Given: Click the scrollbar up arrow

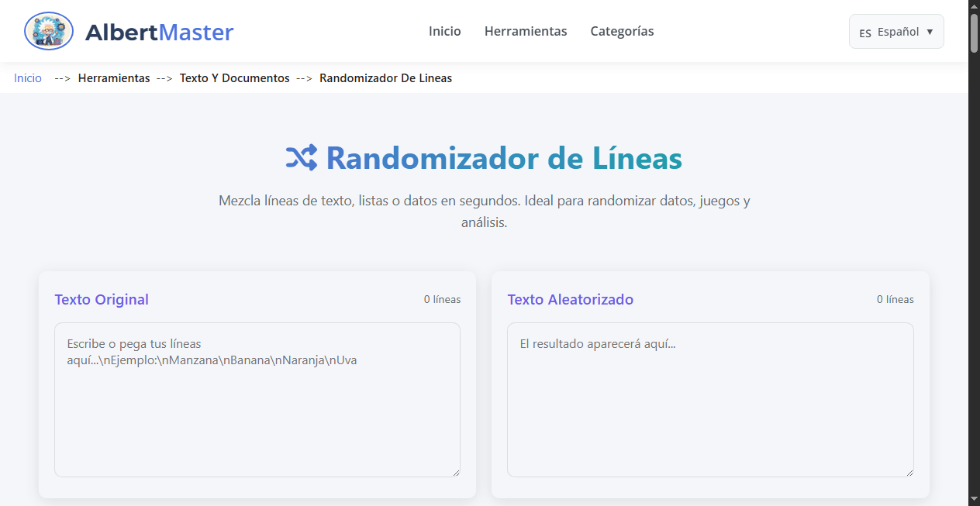Looking at the screenshot, I should click(x=974, y=6).
